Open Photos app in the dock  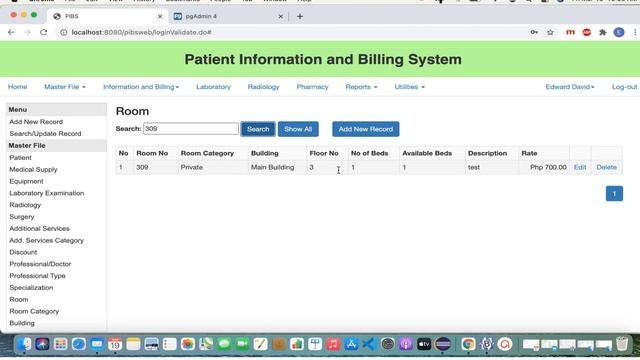click(188, 344)
